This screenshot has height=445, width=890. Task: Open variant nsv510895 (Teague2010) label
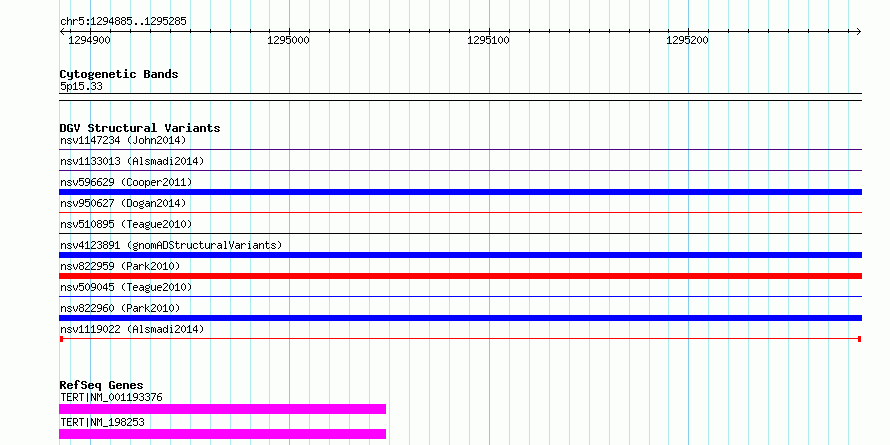click(126, 224)
